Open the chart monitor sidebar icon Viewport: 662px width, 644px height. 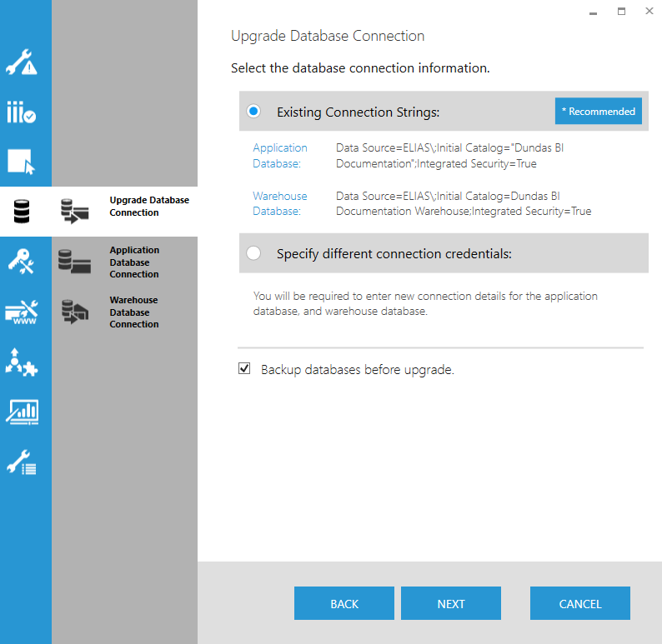[x=22, y=412]
